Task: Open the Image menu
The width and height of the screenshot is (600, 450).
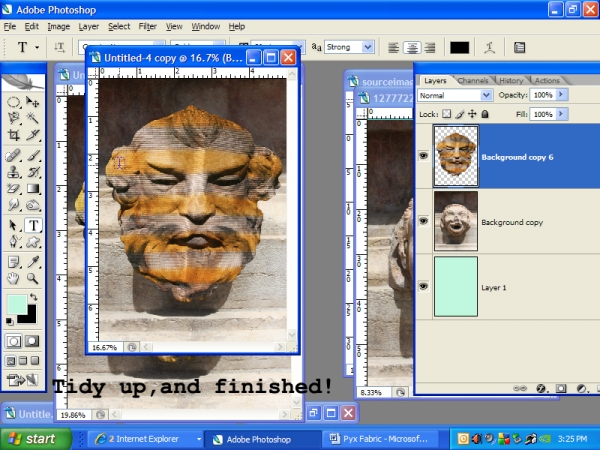Action: [59, 26]
